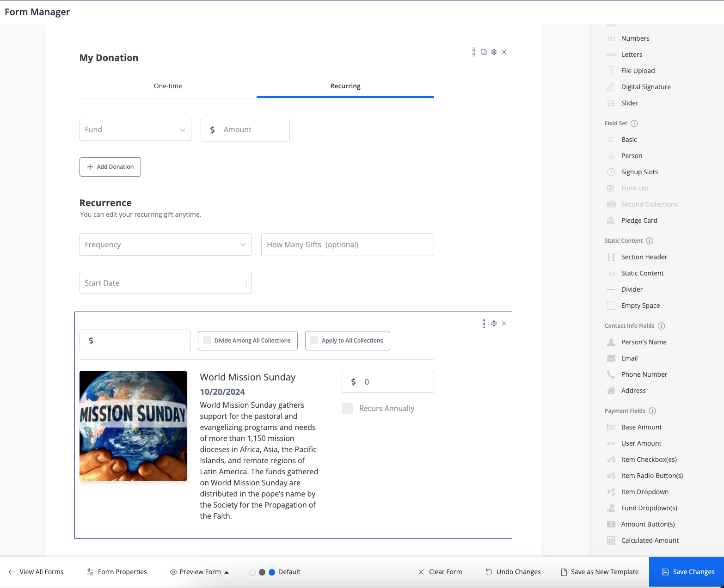The height and width of the screenshot is (588, 724).
Task: Go back to View All Forms
Action: pos(36,572)
